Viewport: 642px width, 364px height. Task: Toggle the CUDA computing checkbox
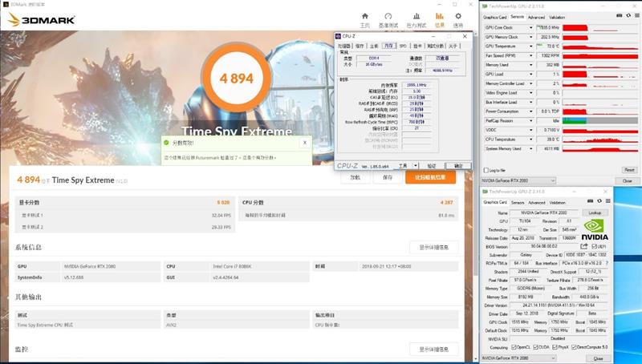tap(535, 347)
